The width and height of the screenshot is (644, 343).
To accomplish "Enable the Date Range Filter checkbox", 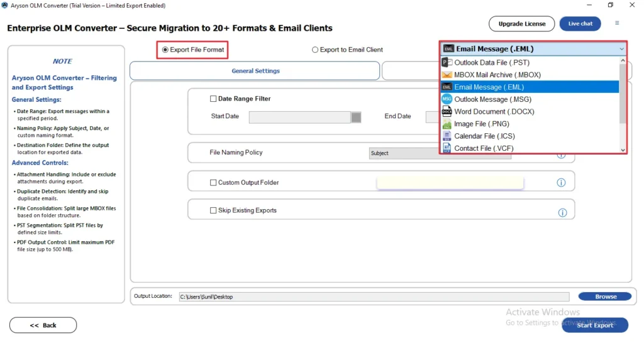I will pos(213,99).
